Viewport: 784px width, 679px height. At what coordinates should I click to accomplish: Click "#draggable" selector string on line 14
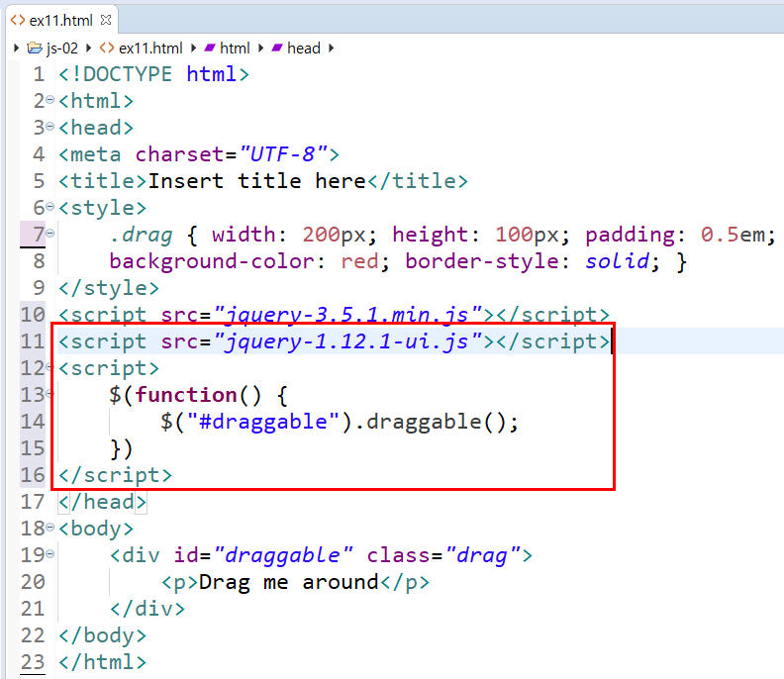coord(263,422)
